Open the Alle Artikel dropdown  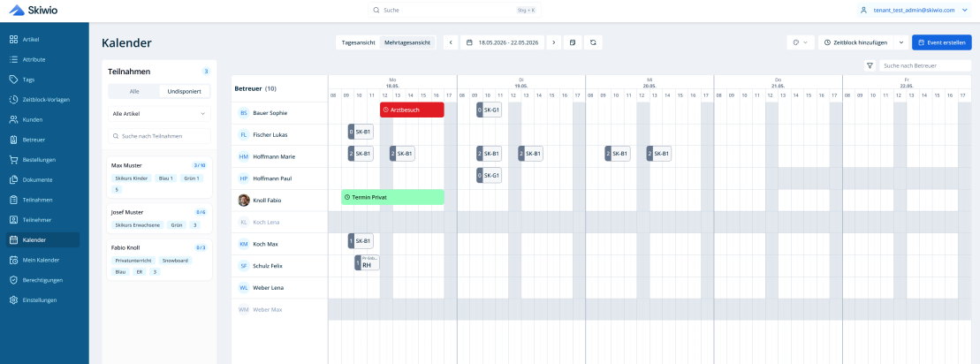[x=159, y=114]
